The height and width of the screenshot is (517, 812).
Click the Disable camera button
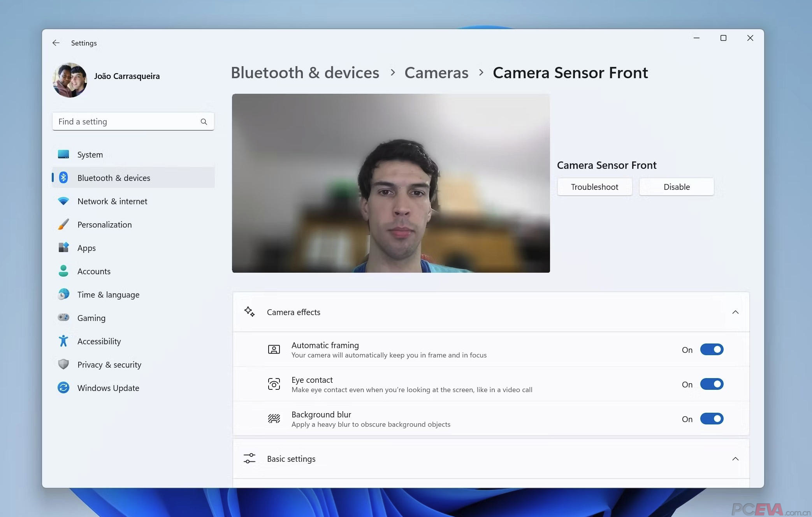(x=677, y=187)
